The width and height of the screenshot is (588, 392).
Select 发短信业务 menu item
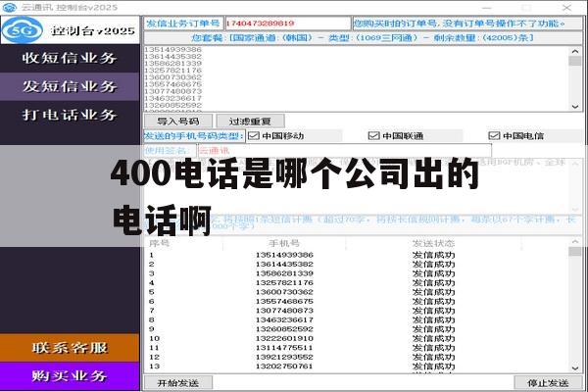pyautogui.click(x=70, y=86)
